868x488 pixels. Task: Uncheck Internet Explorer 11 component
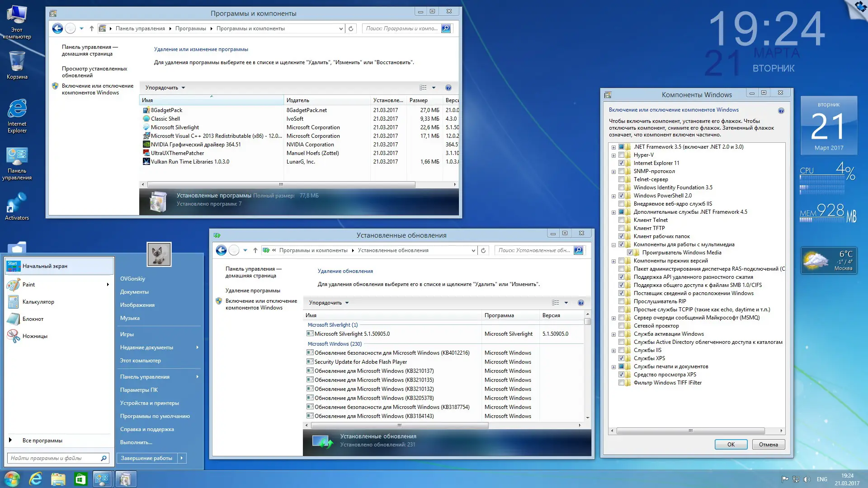pos(621,163)
